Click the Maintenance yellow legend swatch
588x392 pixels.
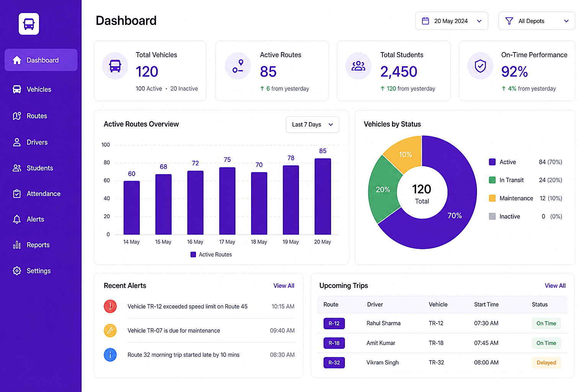click(x=492, y=198)
